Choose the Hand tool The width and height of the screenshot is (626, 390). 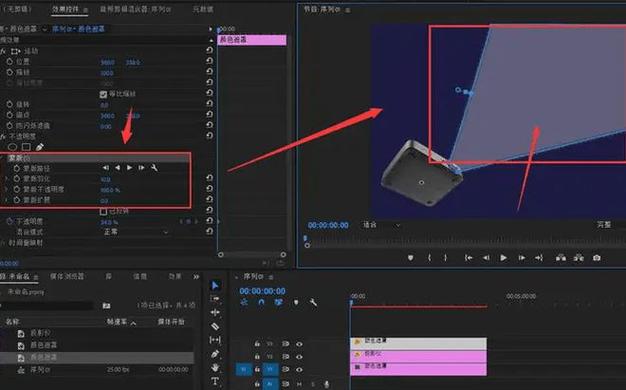coord(215,367)
